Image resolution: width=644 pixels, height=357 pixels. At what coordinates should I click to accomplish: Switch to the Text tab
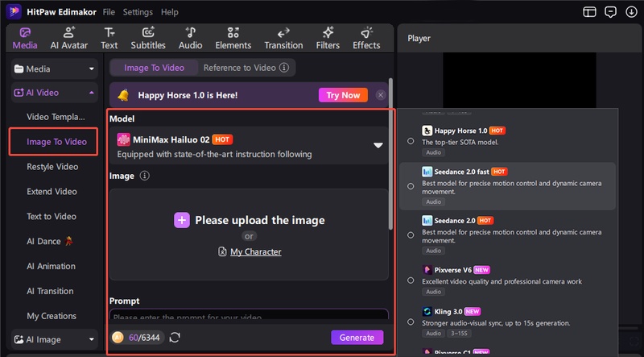(x=109, y=38)
